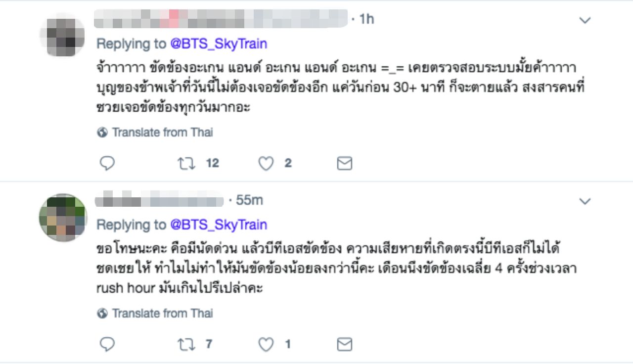The height and width of the screenshot is (364, 633).
Task: Share second tweet via envelope message icon
Action: 344,344
